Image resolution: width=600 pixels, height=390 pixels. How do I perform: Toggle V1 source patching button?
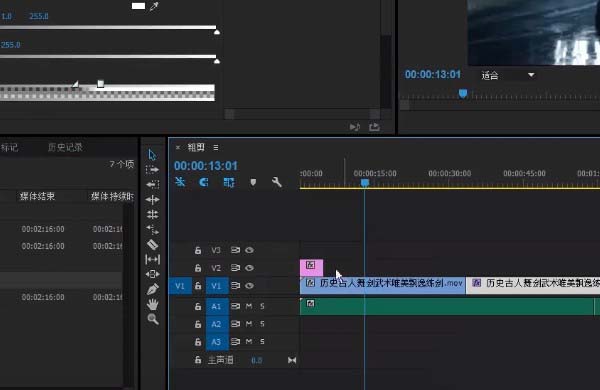point(180,286)
